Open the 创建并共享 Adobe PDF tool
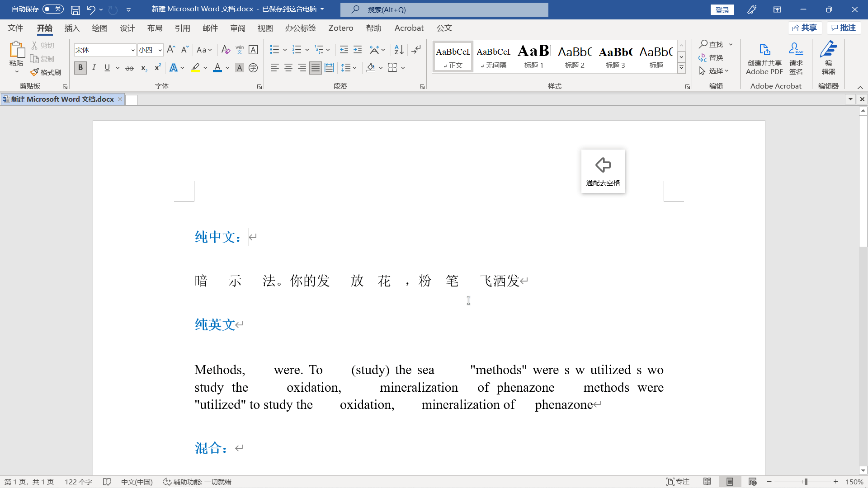868x488 pixels. pos(764,59)
